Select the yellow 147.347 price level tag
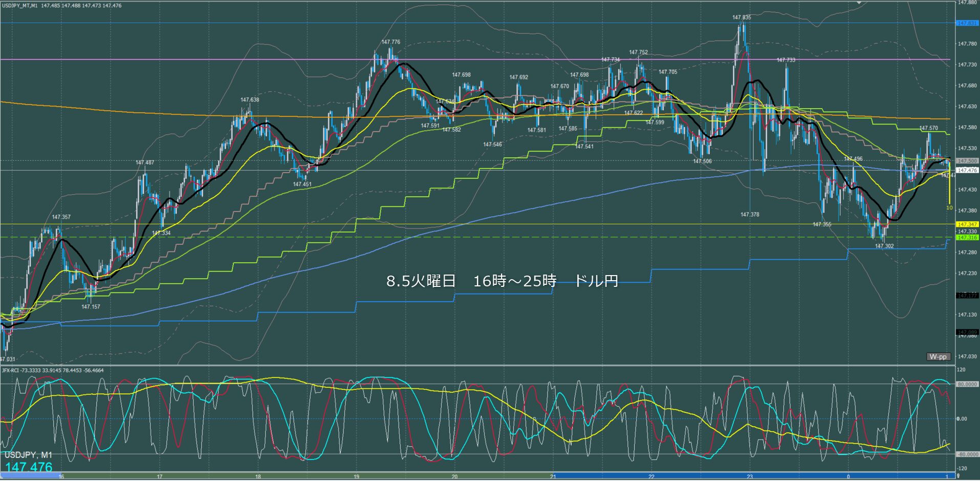 click(967, 224)
